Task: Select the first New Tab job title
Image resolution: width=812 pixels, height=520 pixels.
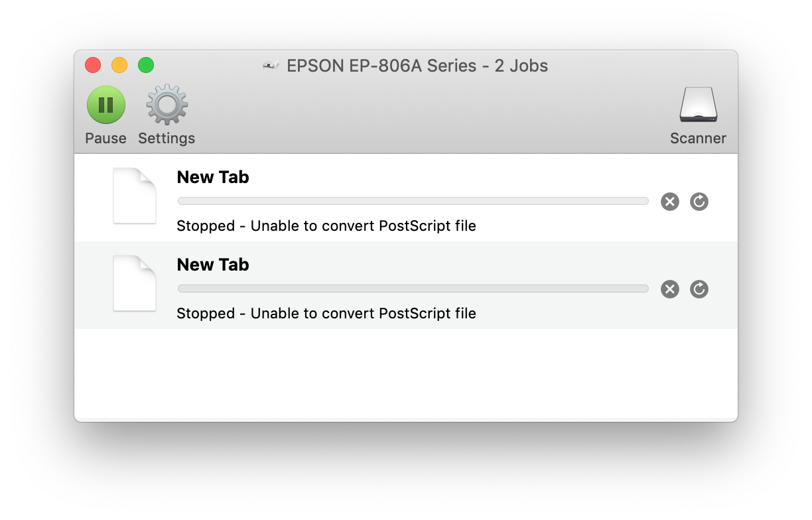Action: [213, 177]
